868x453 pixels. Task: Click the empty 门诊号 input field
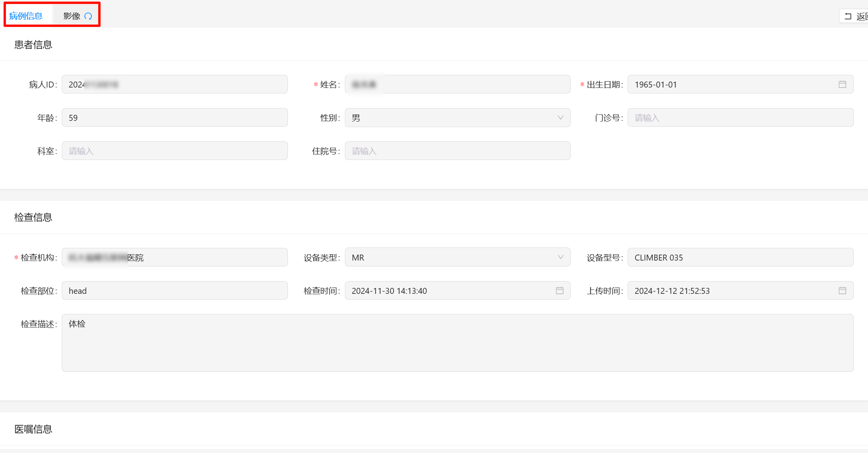coord(740,118)
